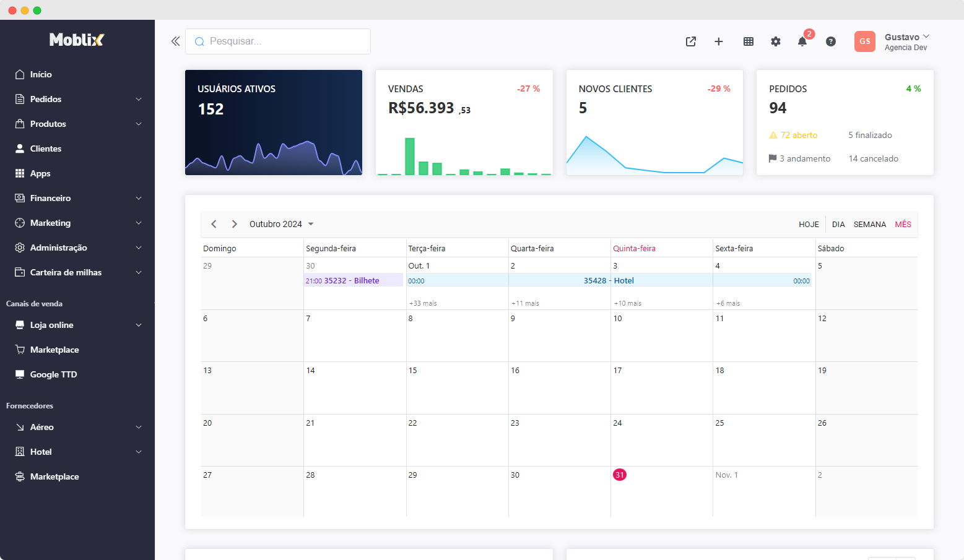The image size is (964, 560).
Task: Open the Clientes page from sidebar
Action: point(46,149)
